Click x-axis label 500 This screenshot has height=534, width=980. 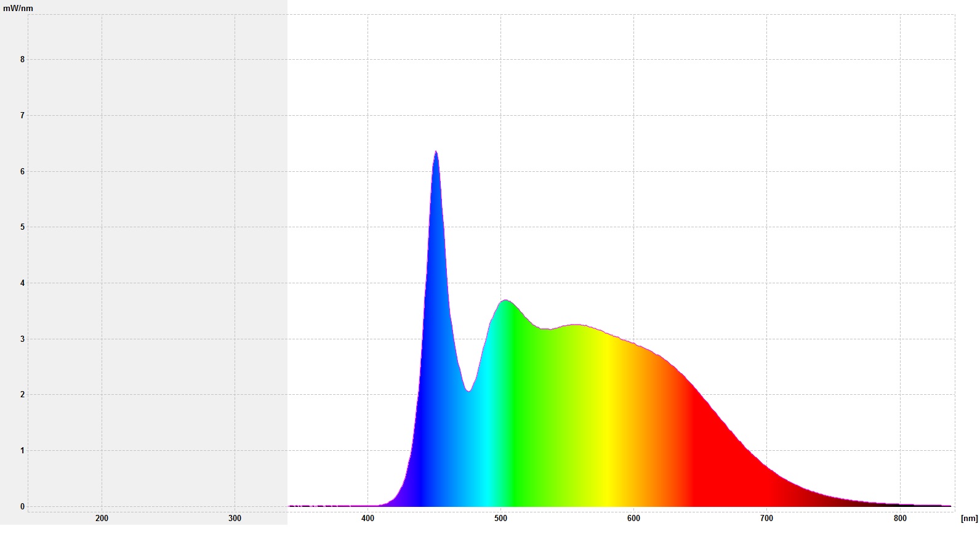(500, 519)
